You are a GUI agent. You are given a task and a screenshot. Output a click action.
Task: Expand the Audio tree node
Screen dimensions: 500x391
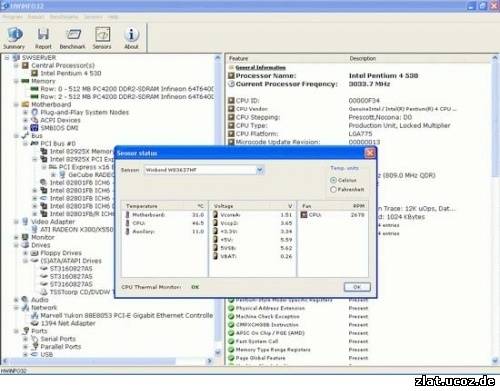(x=16, y=300)
